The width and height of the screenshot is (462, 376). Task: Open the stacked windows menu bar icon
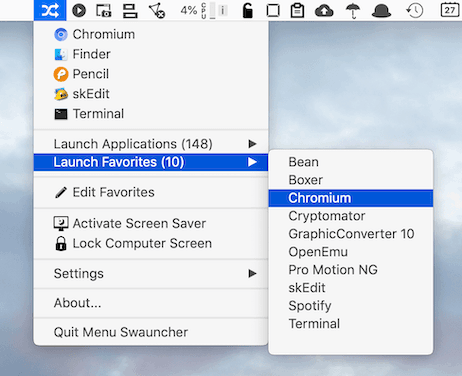pyautogui.click(x=130, y=11)
